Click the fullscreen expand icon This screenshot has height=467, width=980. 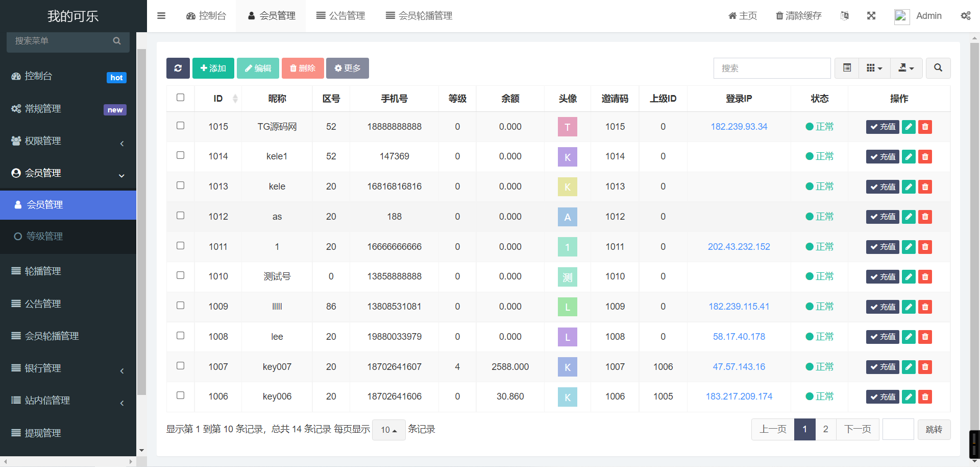pos(871,16)
